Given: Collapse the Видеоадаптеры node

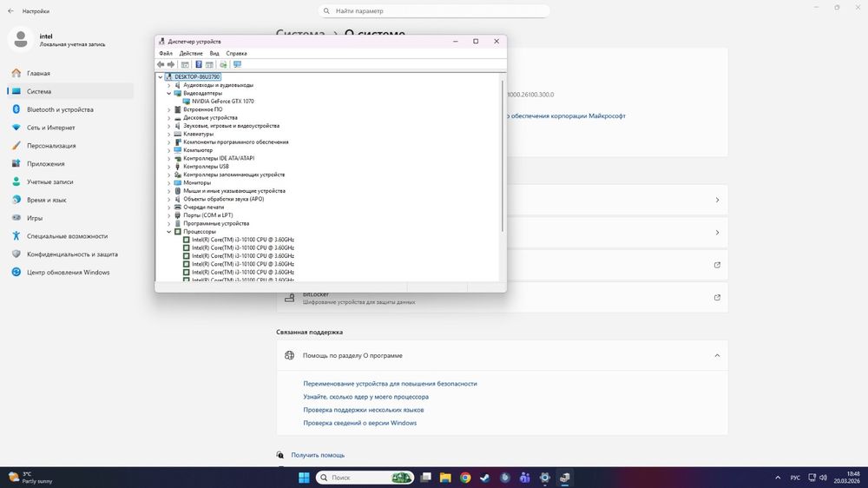Looking at the screenshot, I should click(169, 94).
